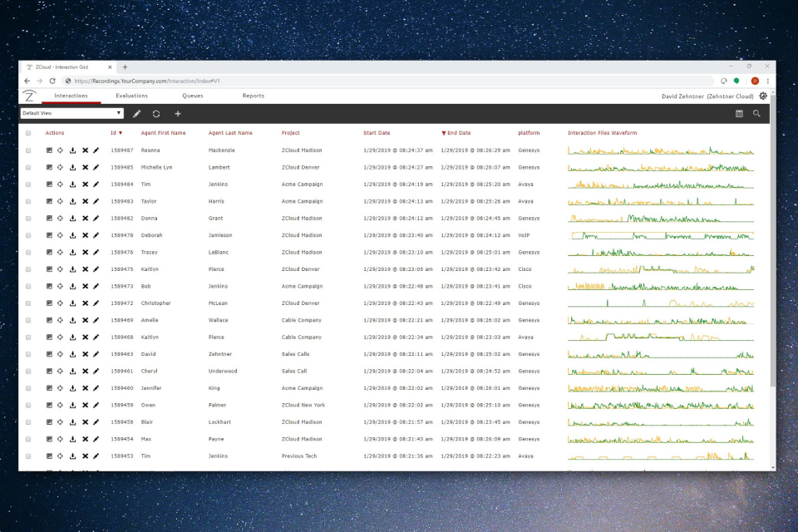The image size is (798, 532).
Task: Download the recording for Tracey LeBlanc
Action: (73, 253)
